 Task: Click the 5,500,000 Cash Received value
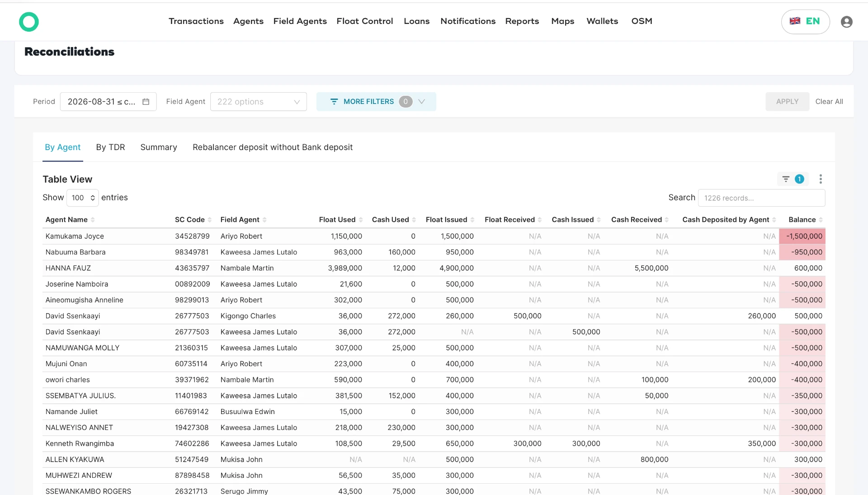click(651, 268)
